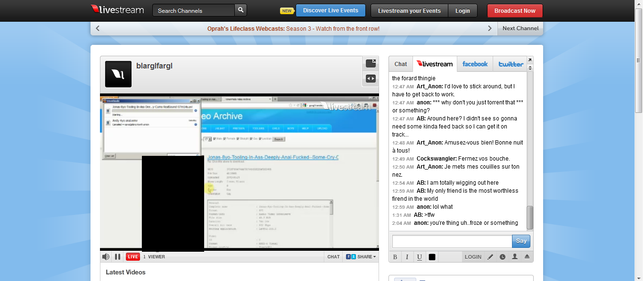Screen dimensions: 644x281
Task: Switch to the Facebook chat tab
Action: tap(475, 64)
